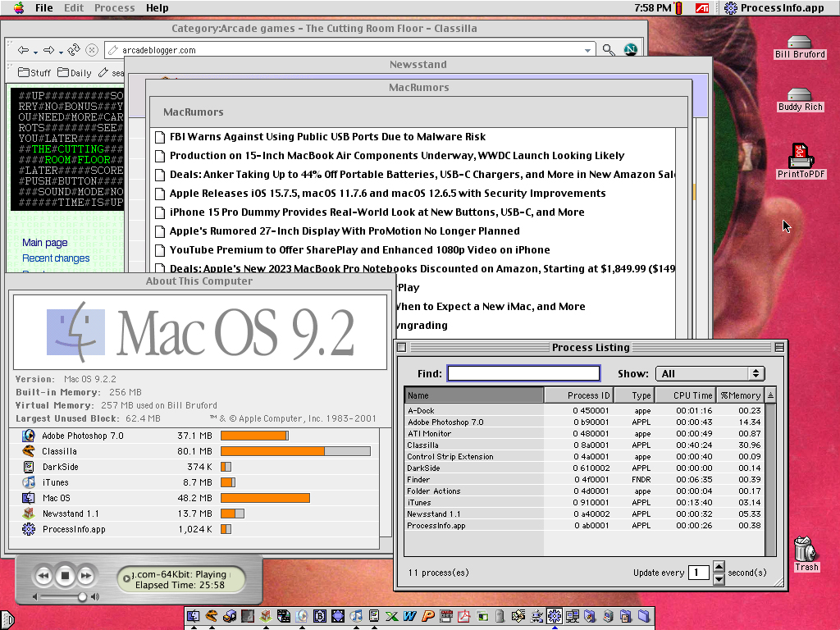Go back in Classilla browser

click(23, 50)
